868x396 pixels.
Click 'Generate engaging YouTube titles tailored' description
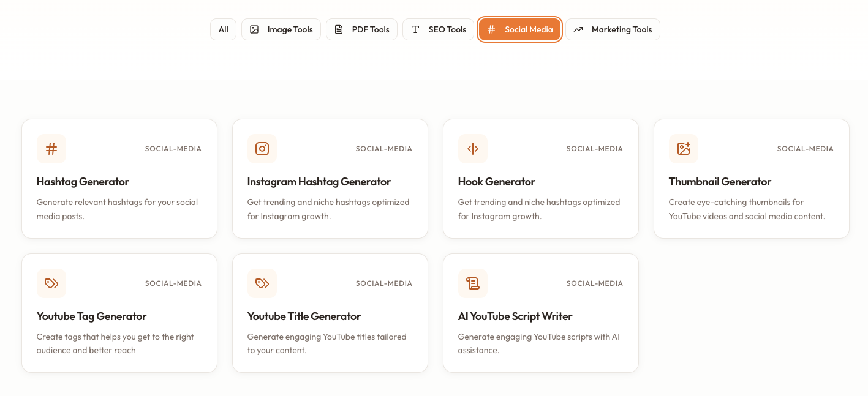[327, 343]
